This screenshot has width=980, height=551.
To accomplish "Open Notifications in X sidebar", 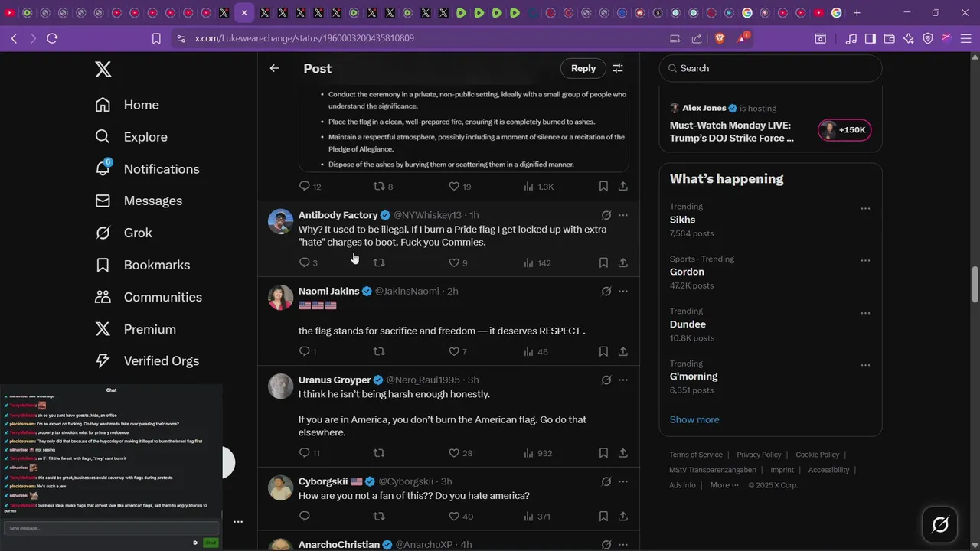I will coord(147,169).
